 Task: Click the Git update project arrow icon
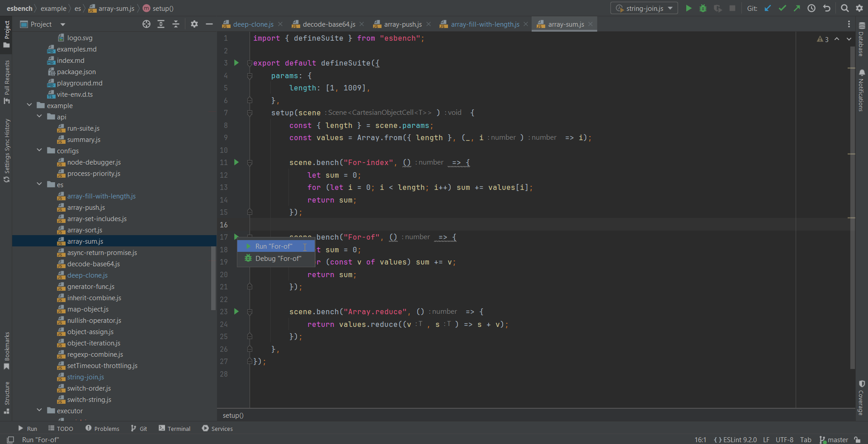point(768,8)
